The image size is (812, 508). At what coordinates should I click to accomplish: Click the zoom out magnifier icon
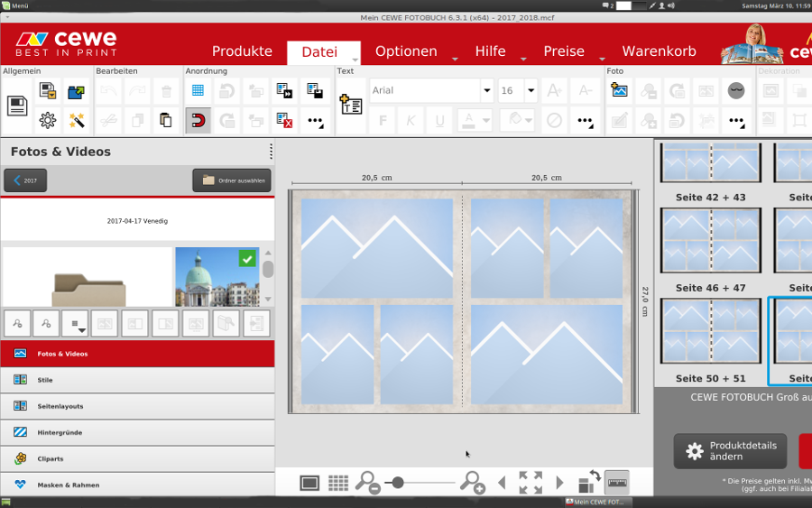coord(367,483)
